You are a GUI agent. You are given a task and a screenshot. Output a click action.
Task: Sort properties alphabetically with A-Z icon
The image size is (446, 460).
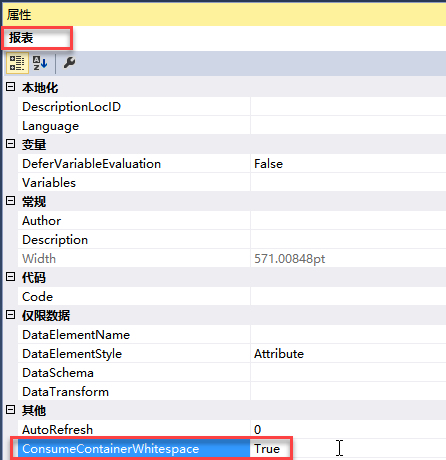coord(40,63)
